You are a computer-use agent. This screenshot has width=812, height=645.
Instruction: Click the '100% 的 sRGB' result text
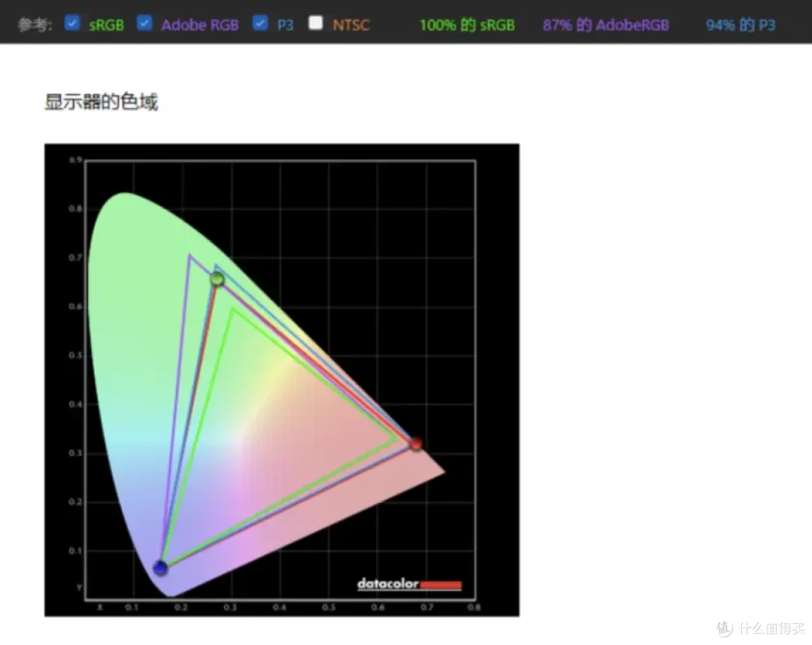click(x=467, y=25)
